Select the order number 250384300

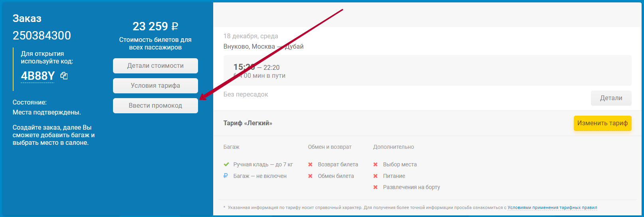[42, 36]
